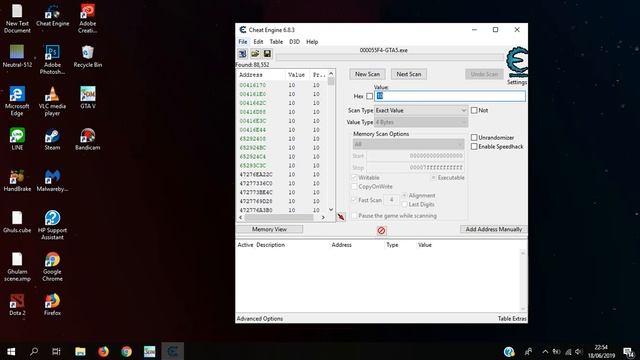Screen dimensions: 640x360
Task: Click into the Value input field
Action: tap(450, 96)
